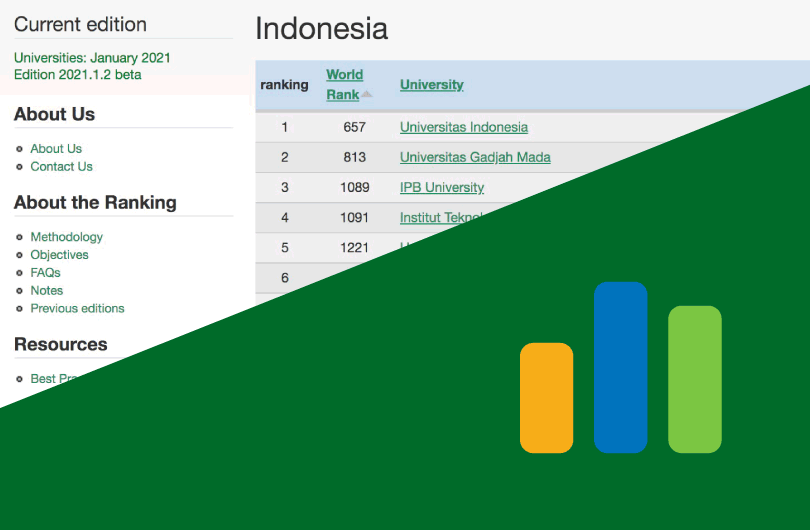Open Universitas Indonesia link
Image resolution: width=810 pixels, height=530 pixels.
pyautogui.click(x=464, y=127)
